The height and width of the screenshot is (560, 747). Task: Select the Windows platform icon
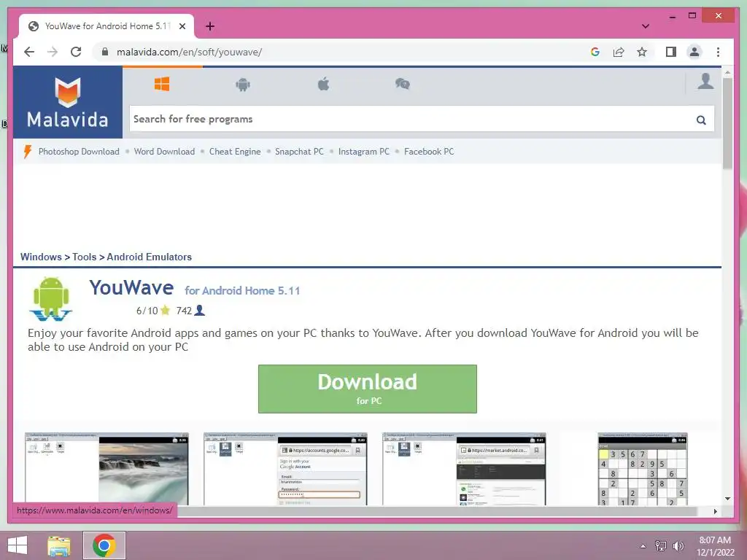click(162, 85)
